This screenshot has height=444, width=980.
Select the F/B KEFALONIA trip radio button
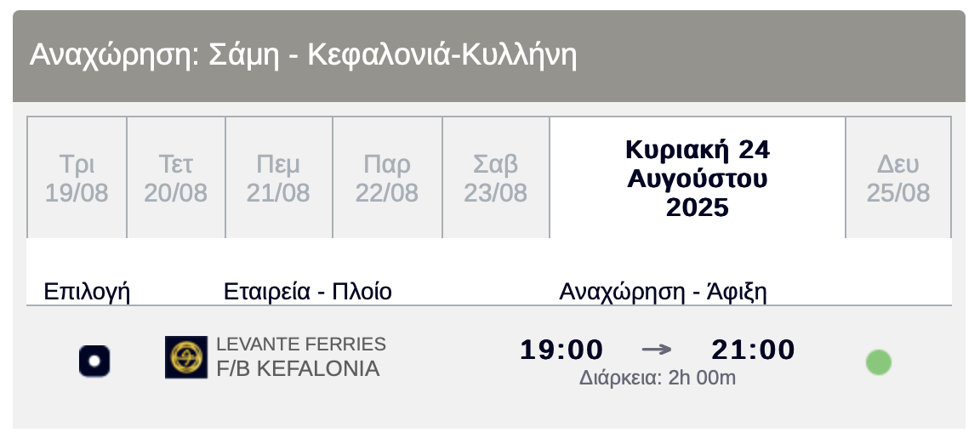tap(94, 361)
